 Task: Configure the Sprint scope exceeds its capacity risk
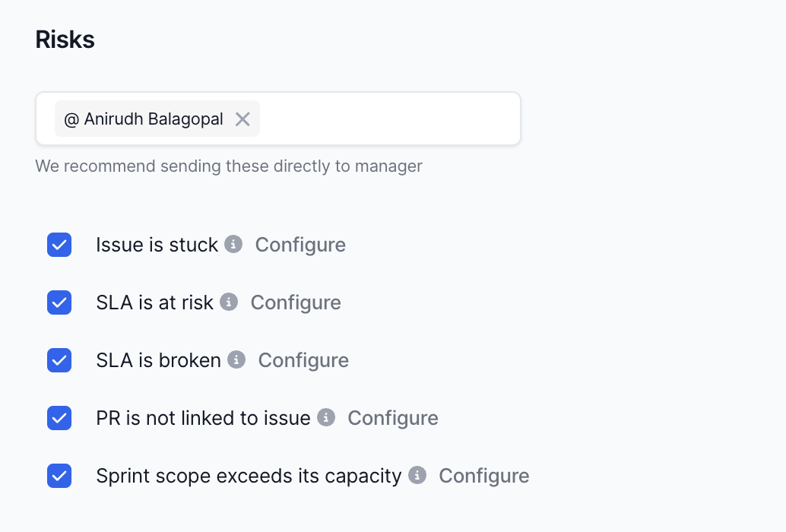[x=484, y=476]
